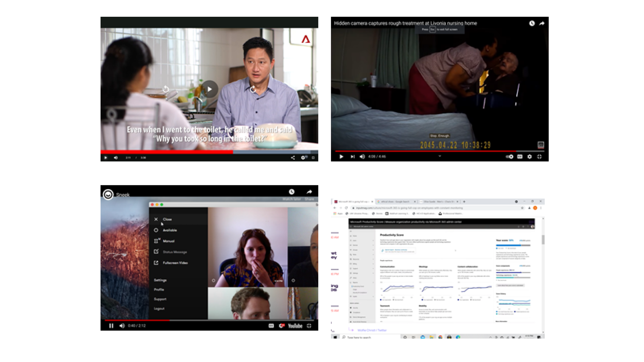Click Watch later clock on nursing home video

click(532, 23)
